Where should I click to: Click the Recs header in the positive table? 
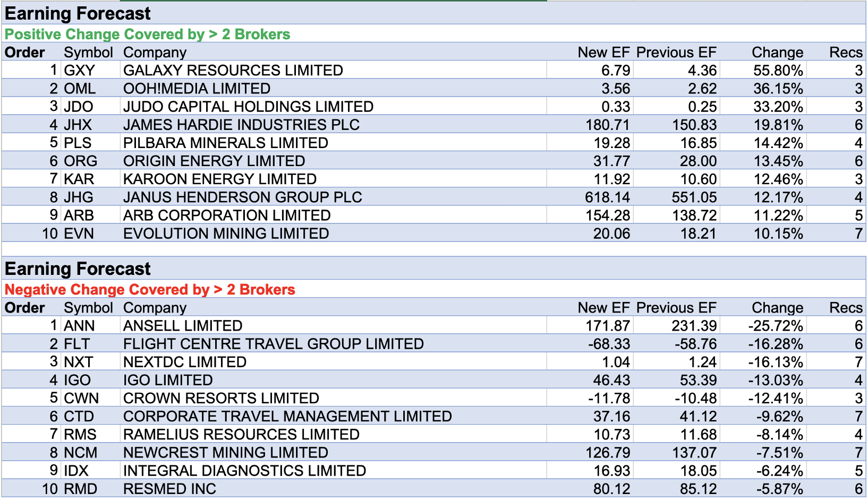(845, 53)
